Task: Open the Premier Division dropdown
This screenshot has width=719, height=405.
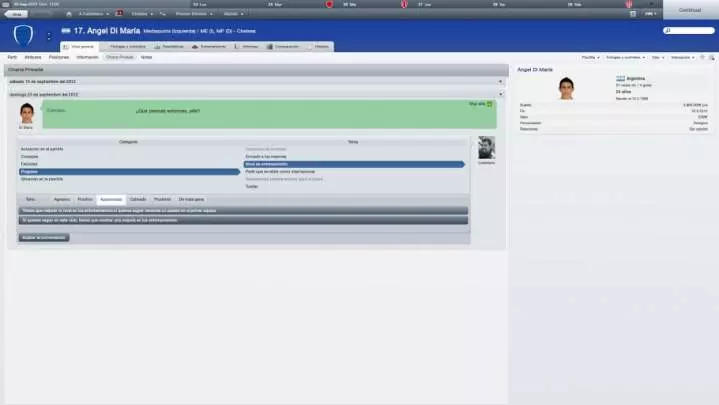Action: tap(194, 14)
